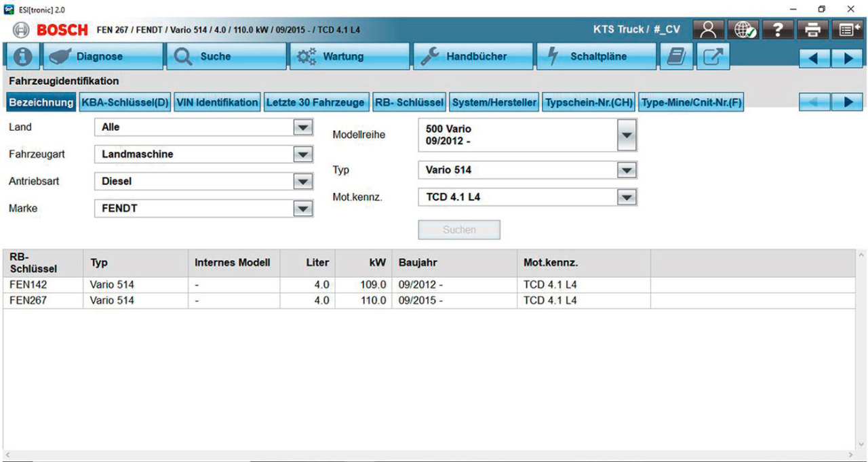Select the FEN267 table row
Viewport: 868px width, 462px height.
click(429, 300)
